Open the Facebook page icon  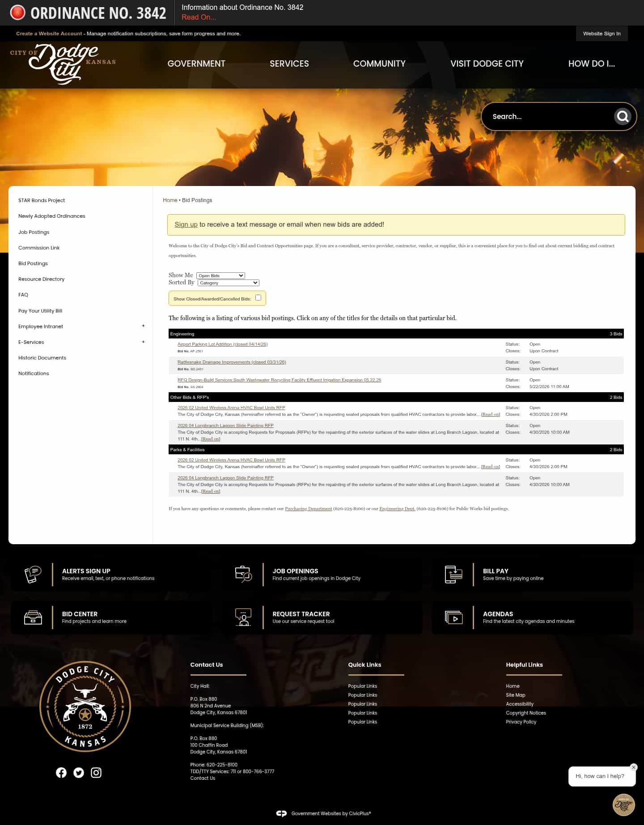pyautogui.click(x=61, y=773)
